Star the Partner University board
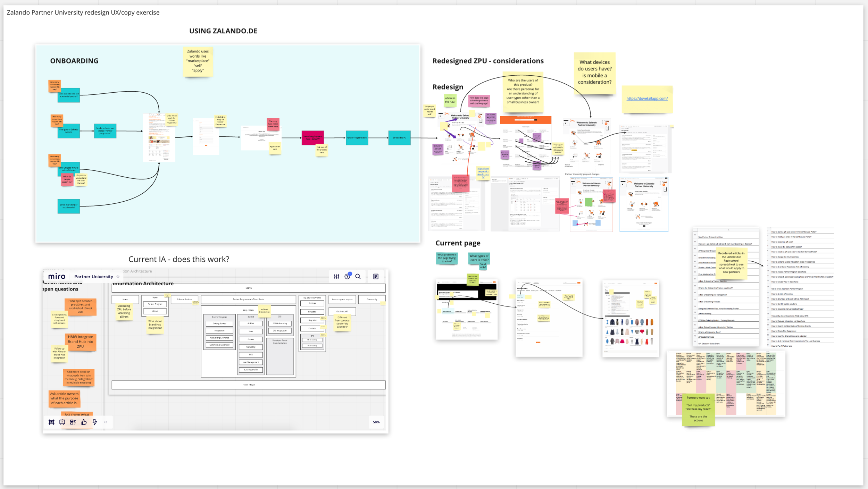 point(118,277)
